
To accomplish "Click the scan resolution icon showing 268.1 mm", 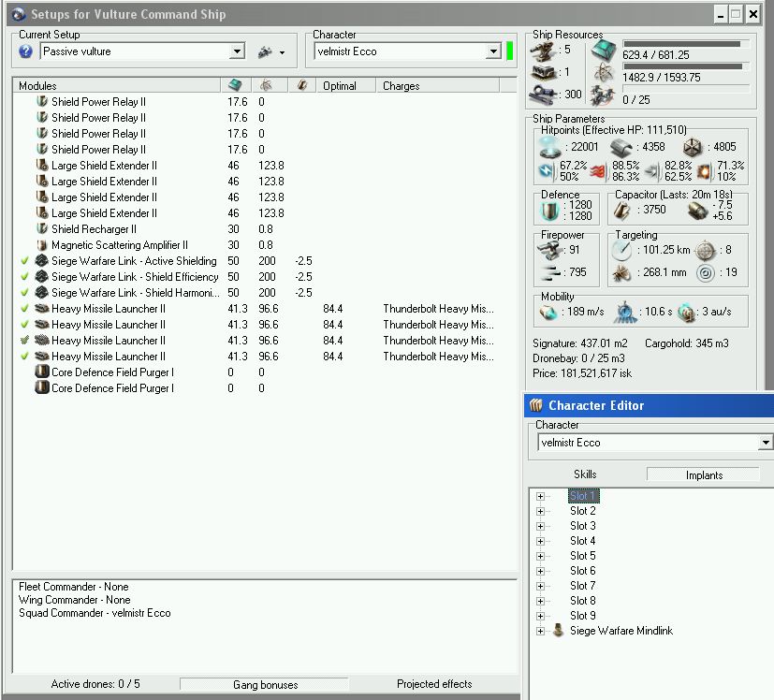I will coord(622,272).
